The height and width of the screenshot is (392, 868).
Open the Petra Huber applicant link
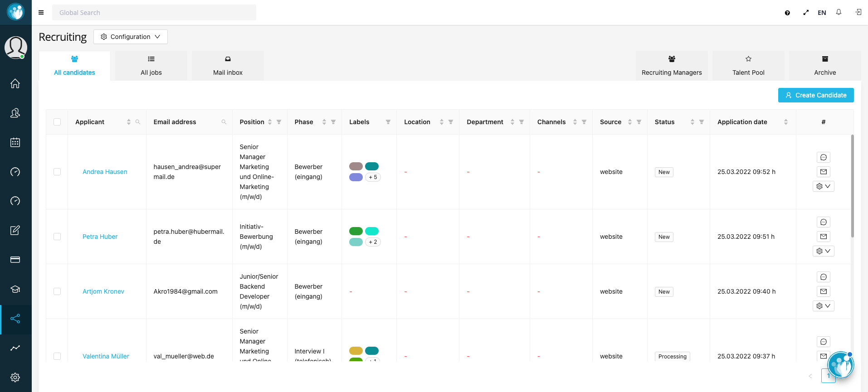[100, 237]
